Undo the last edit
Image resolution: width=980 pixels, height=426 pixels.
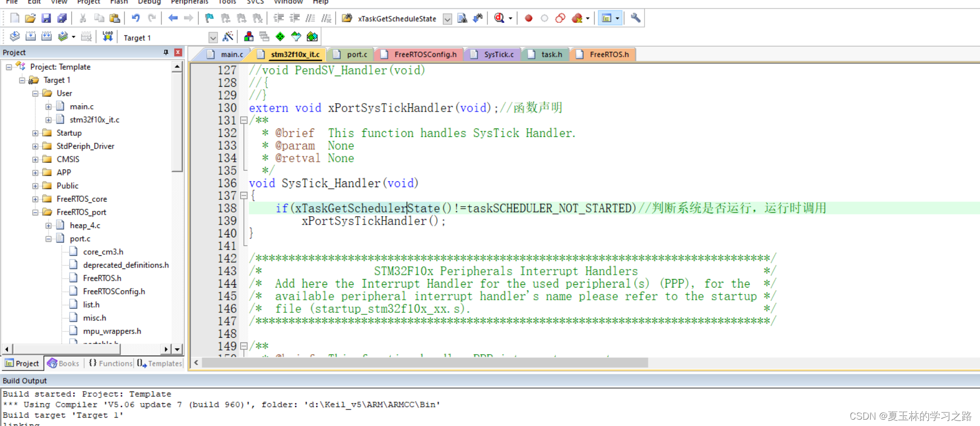point(136,18)
